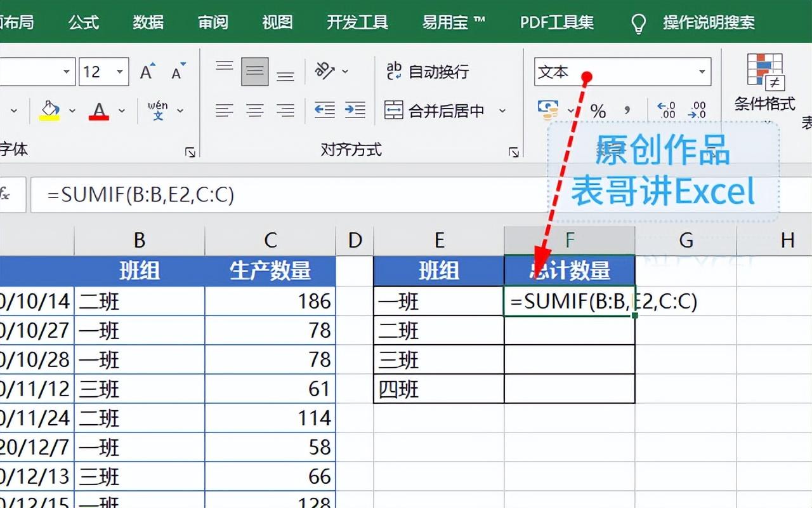Click the lightbulb icon beside 操作说明搜索
812x508 pixels.
638,23
